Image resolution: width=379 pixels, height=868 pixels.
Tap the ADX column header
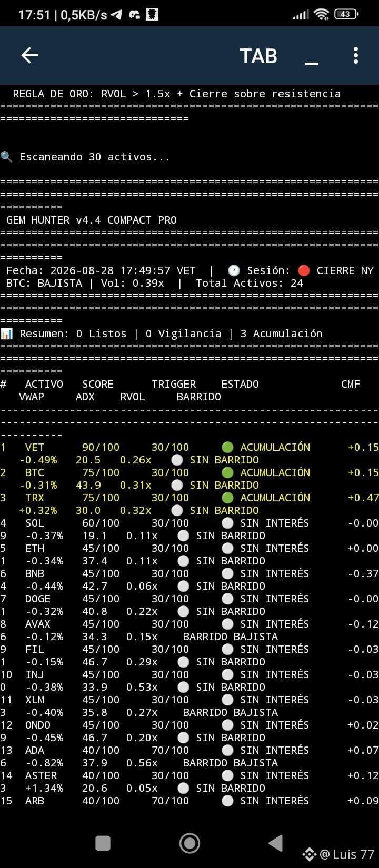85,397
